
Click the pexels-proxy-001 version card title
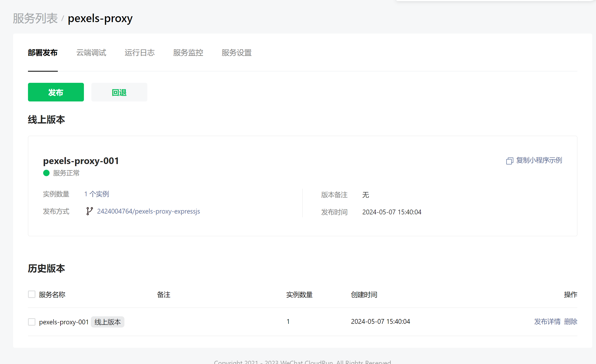click(81, 161)
